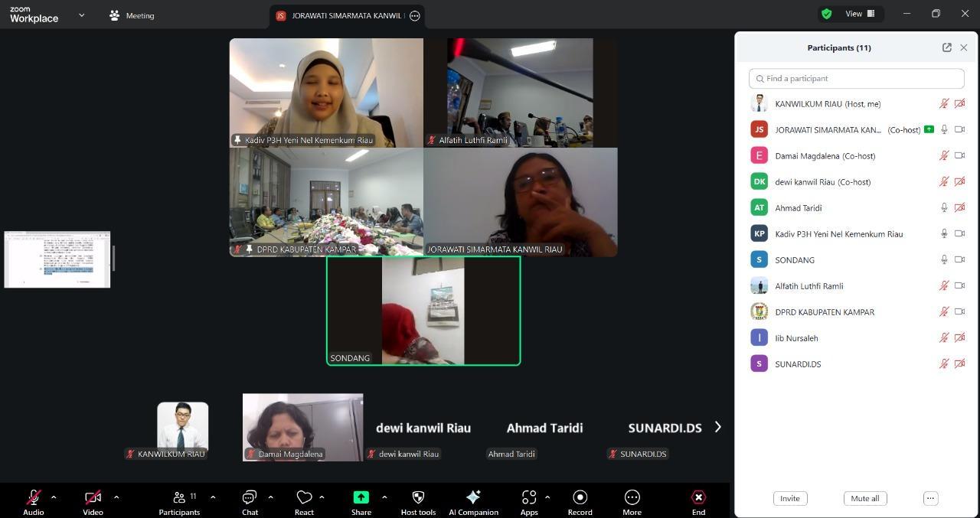This screenshot has height=518, width=980.
Task: Launch AI Companion sparkle icon
Action: (473, 497)
